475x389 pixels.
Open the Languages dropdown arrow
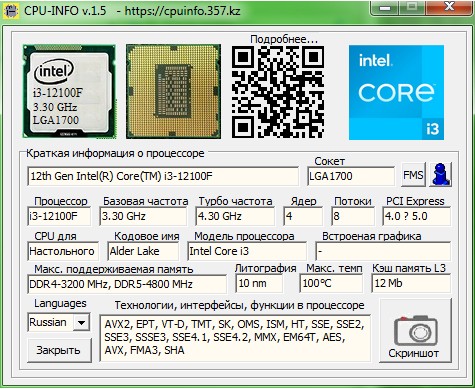pos(81,322)
